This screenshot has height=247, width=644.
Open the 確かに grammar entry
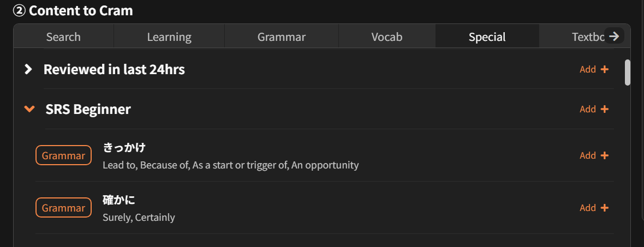tap(119, 200)
